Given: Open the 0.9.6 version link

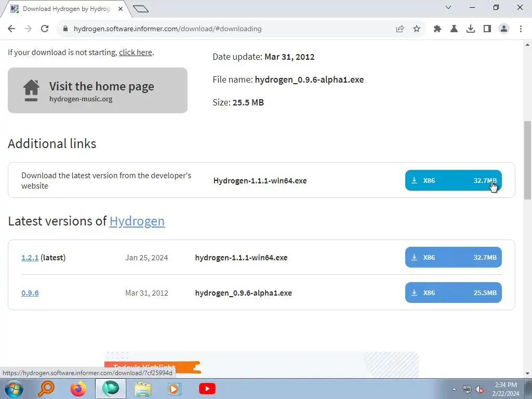Looking at the screenshot, I should (x=30, y=293).
